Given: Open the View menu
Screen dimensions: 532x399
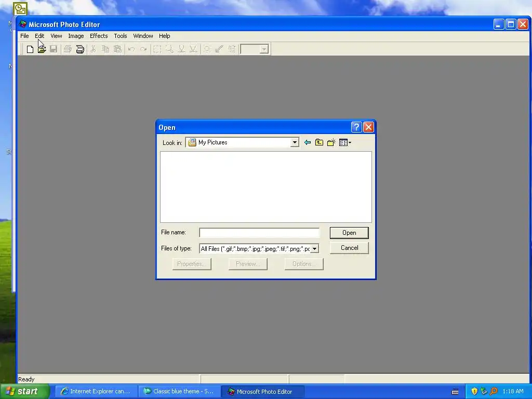Looking at the screenshot, I should coord(56,36).
